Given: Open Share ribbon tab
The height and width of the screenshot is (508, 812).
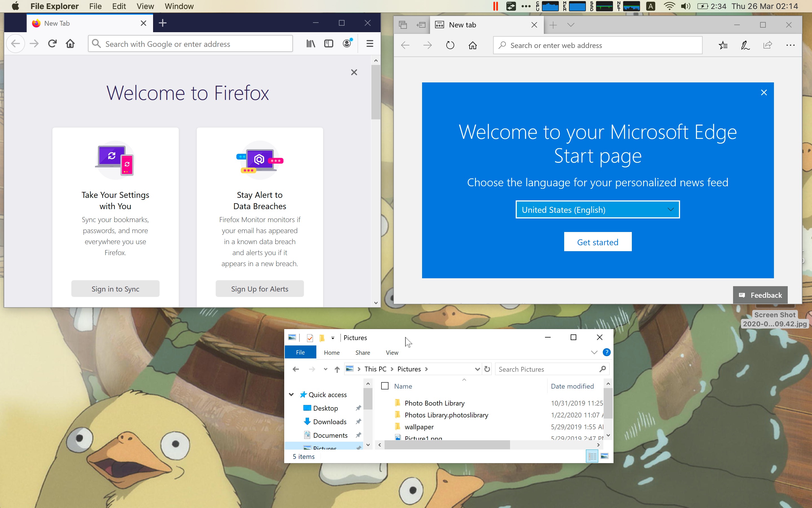Looking at the screenshot, I should point(362,352).
